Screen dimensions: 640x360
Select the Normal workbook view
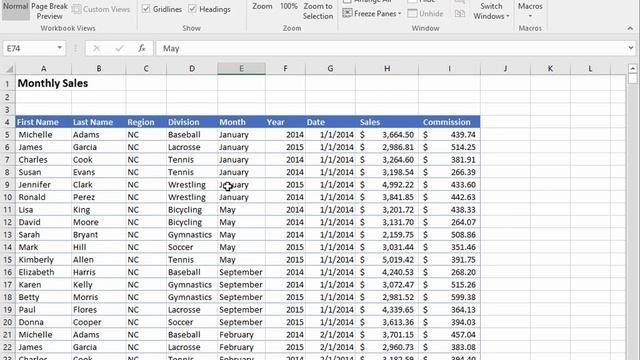click(16, 10)
